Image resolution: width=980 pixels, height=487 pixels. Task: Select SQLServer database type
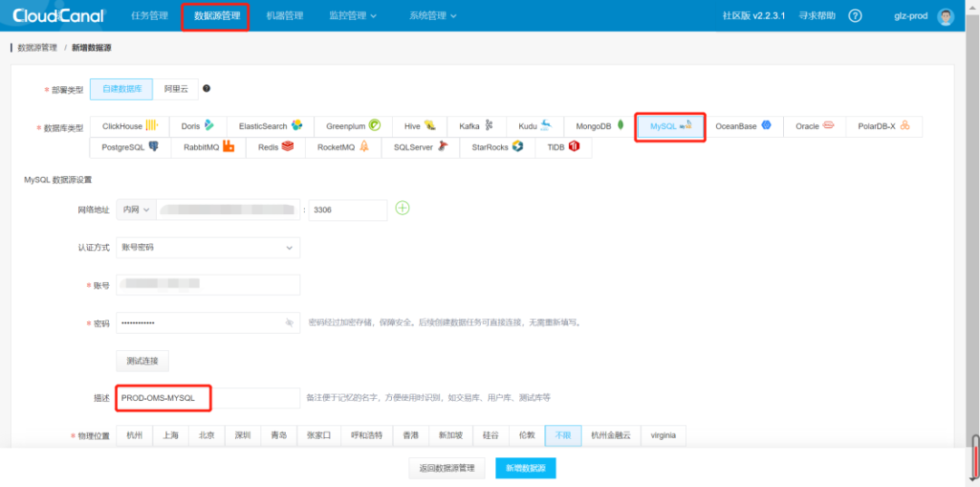[421, 147]
